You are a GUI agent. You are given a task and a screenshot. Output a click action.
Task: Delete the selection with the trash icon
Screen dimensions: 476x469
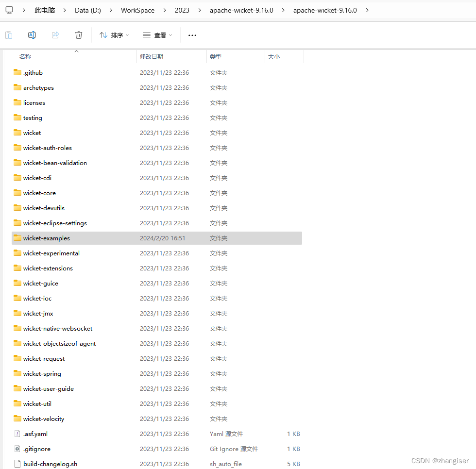78,34
